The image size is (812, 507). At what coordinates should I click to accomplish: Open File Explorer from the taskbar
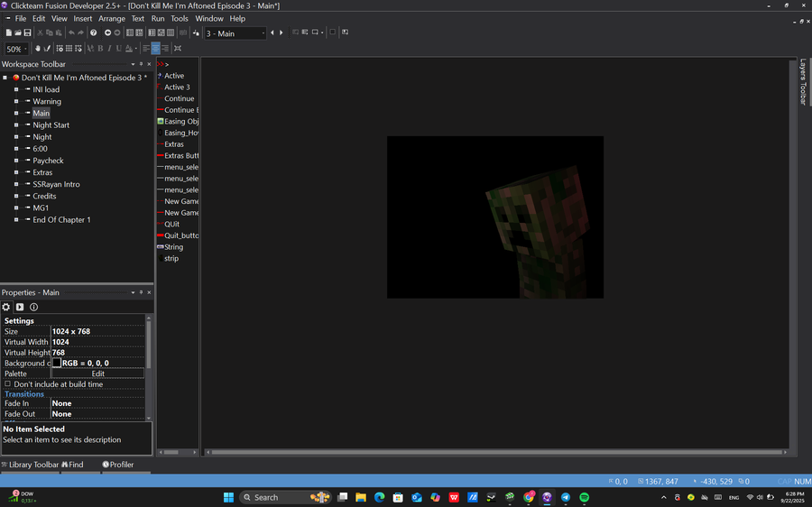(x=361, y=497)
